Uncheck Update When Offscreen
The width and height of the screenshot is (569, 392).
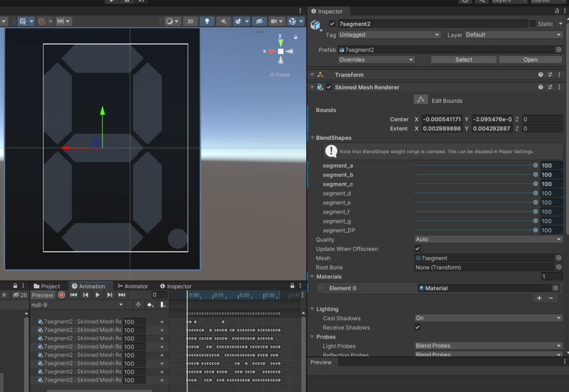tap(417, 248)
